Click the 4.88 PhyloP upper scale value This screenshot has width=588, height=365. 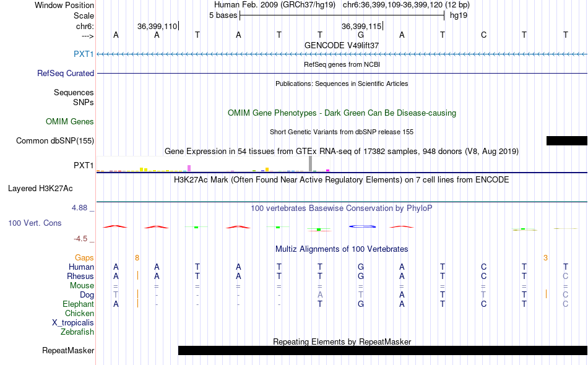pyautogui.click(x=80, y=208)
